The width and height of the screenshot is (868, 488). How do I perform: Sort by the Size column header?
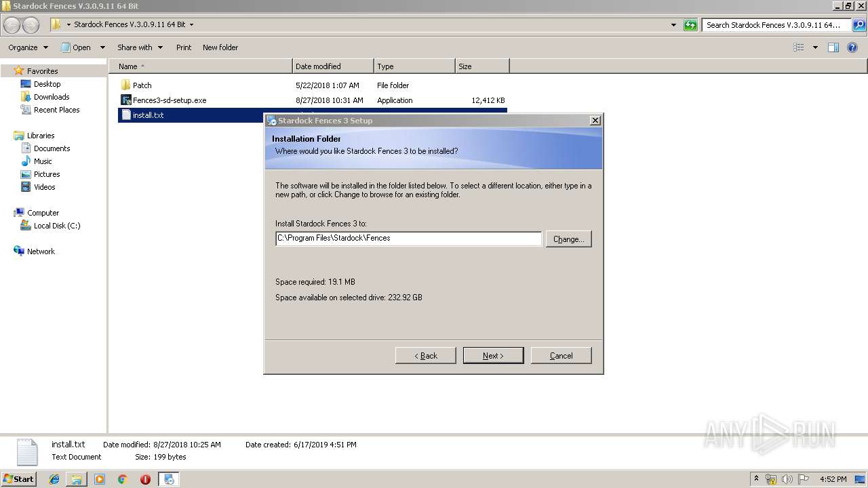(482, 66)
